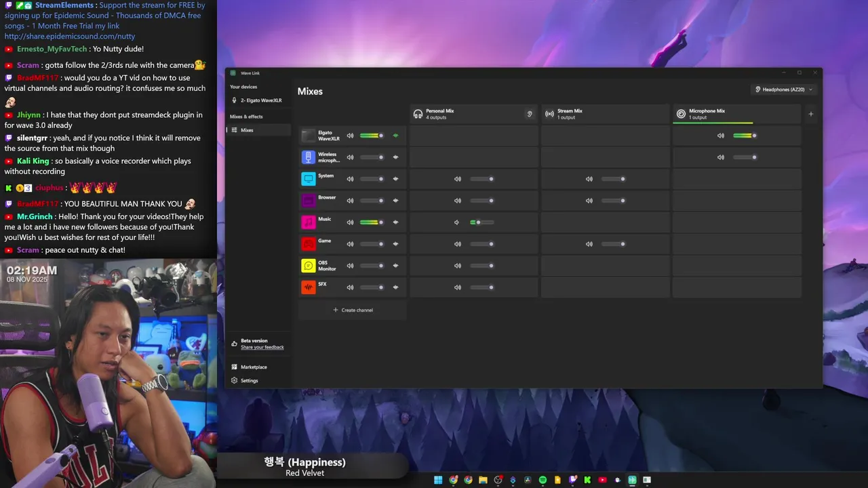Open the Twitch app in the taskbar

point(572,480)
